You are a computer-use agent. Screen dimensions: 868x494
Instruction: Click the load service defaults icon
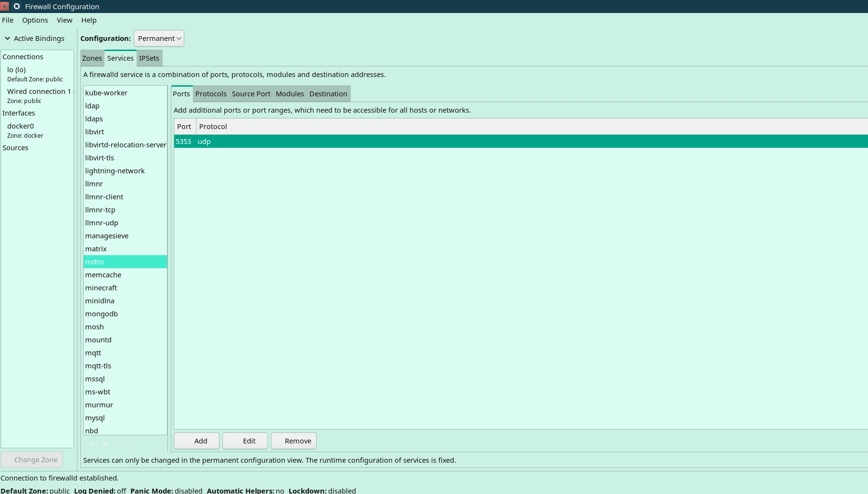[132, 444]
